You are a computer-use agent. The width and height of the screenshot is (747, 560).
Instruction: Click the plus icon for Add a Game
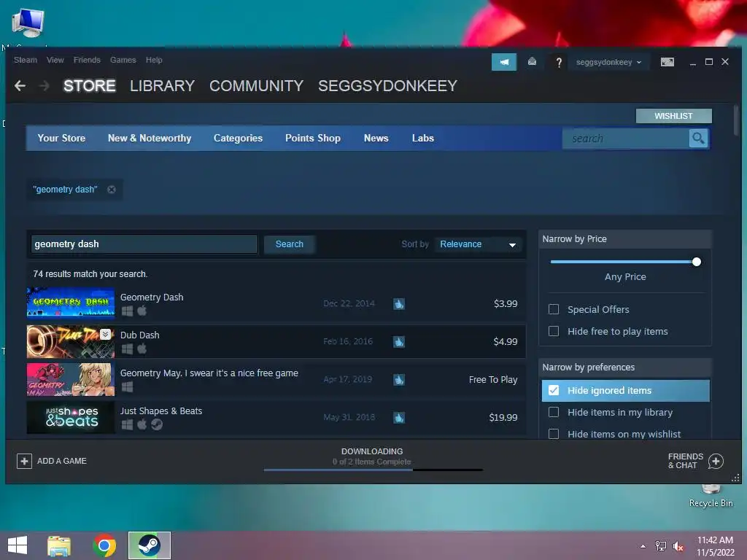pos(24,461)
